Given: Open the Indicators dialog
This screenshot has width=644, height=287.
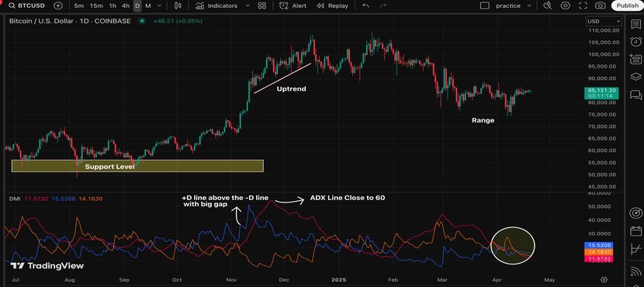Looking at the screenshot, I should pyautogui.click(x=216, y=5).
